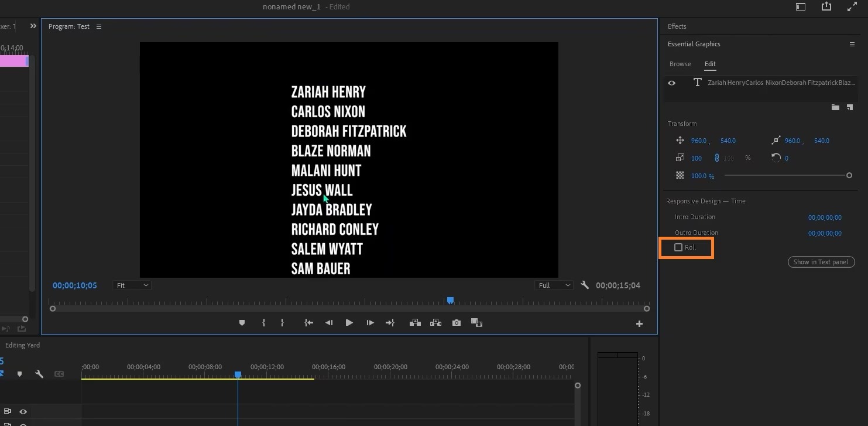Image resolution: width=868 pixels, height=426 pixels.
Task: Step back one frame
Action: [x=329, y=323]
